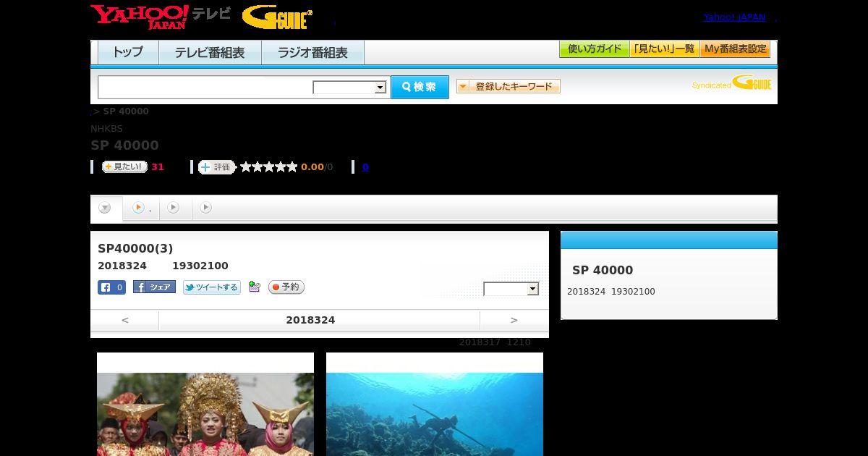
Task: Go to previous date with < arrow
Action: coord(124,320)
